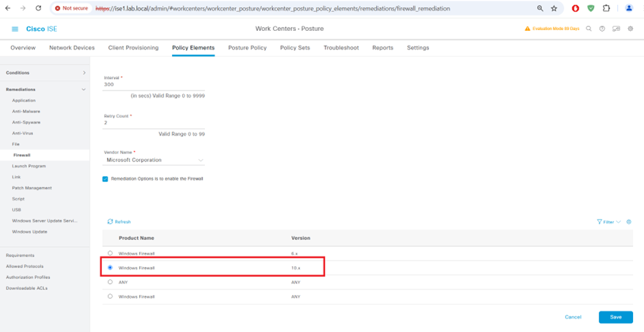Select Windows Firewall 6.x radio button
This screenshot has height=332, width=644.
(x=110, y=253)
